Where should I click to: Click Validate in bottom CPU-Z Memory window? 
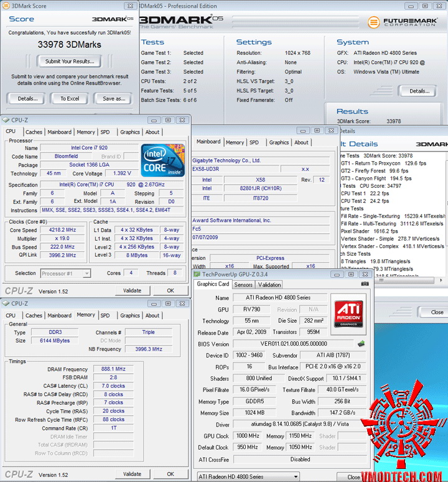[x=132, y=474]
